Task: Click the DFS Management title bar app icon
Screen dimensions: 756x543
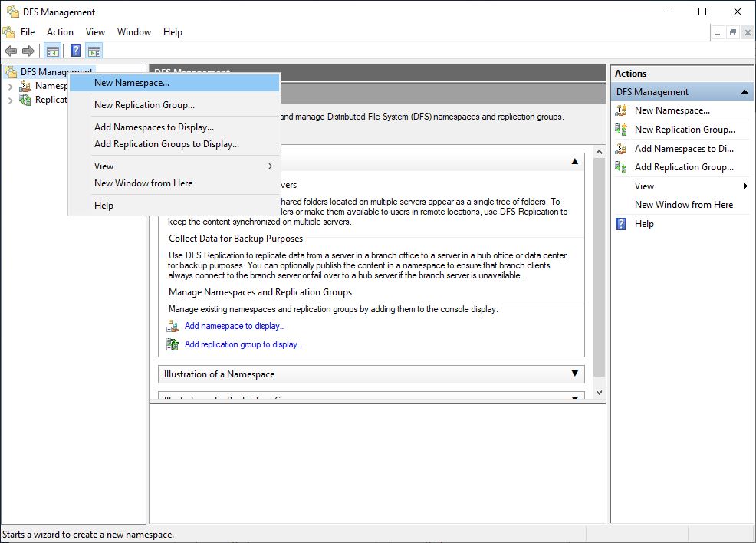Action: coord(12,12)
